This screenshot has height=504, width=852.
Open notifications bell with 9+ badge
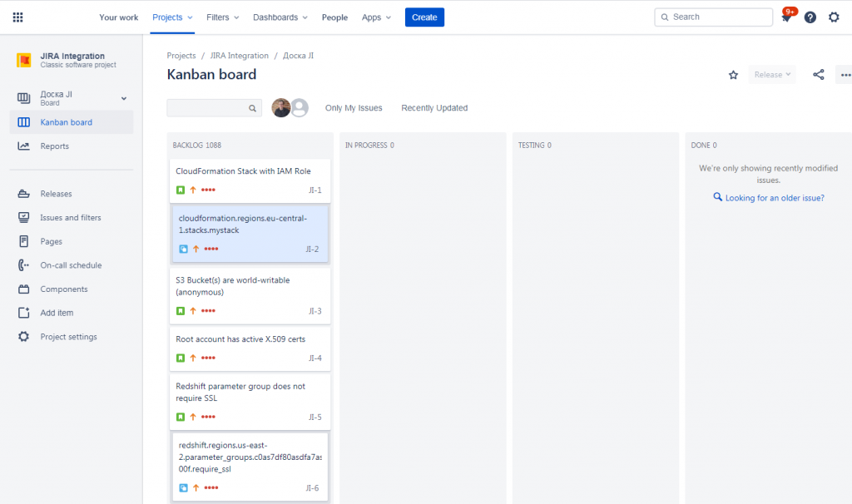(x=787, y=17)
